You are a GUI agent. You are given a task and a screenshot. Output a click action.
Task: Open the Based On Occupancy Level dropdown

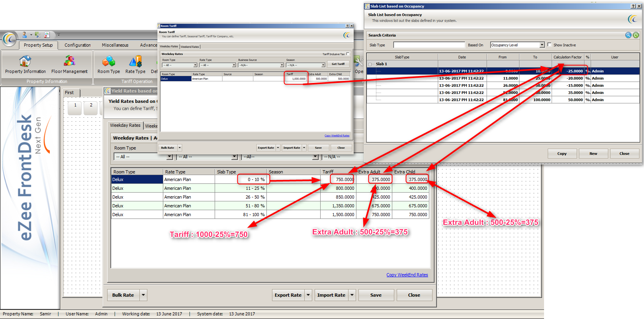pyautogui.click(x=542, y=45)
